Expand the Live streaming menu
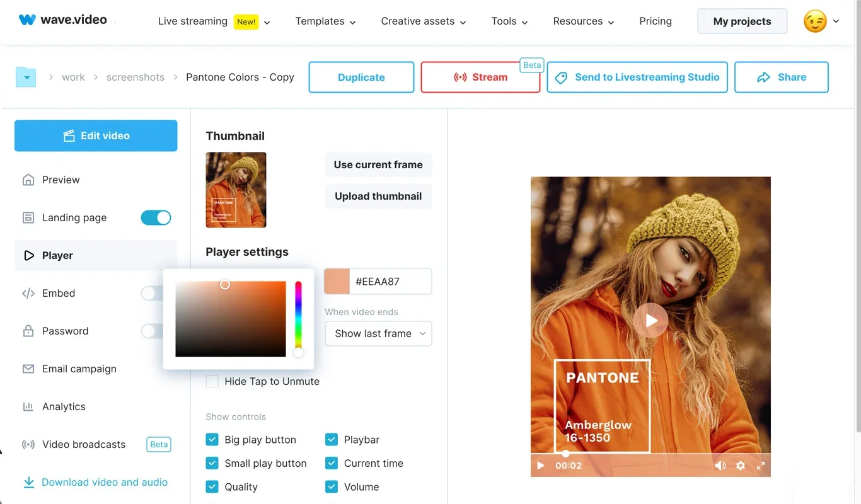 pyautogui.click(x=214, y=21)
